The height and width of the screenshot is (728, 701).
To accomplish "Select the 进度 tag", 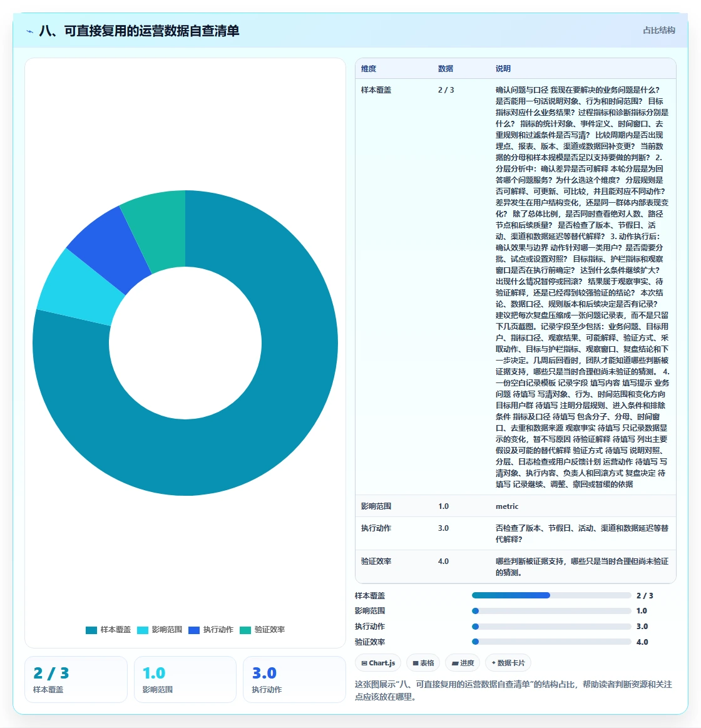I will pyautogui.click(x=463, y=663).
